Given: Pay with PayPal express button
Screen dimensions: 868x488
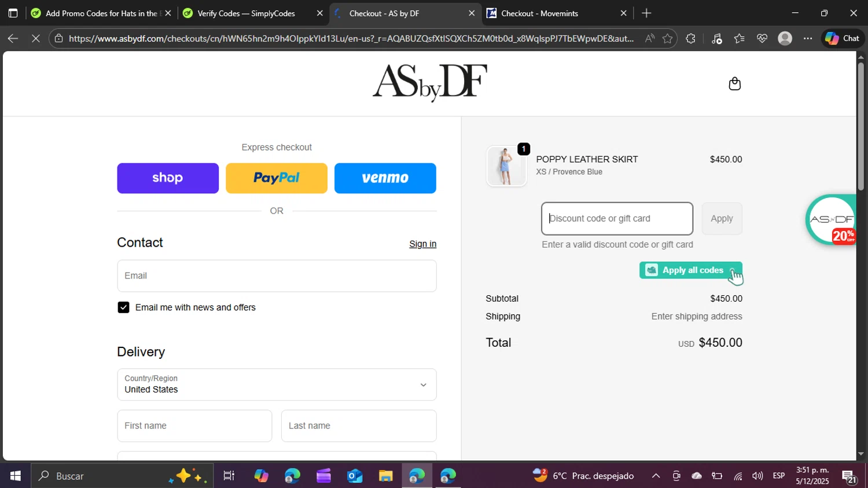Looking at the screenshot, I should coord(277,178).
